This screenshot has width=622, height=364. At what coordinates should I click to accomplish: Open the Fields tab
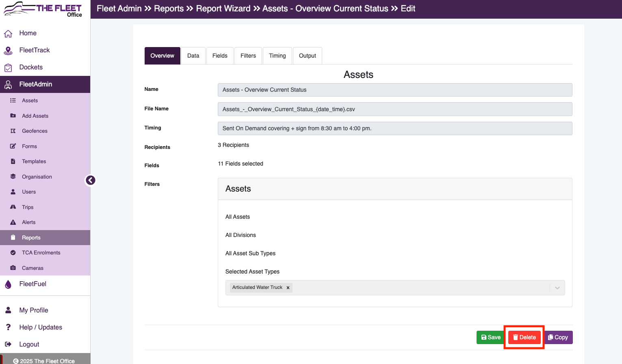[220, 56]
